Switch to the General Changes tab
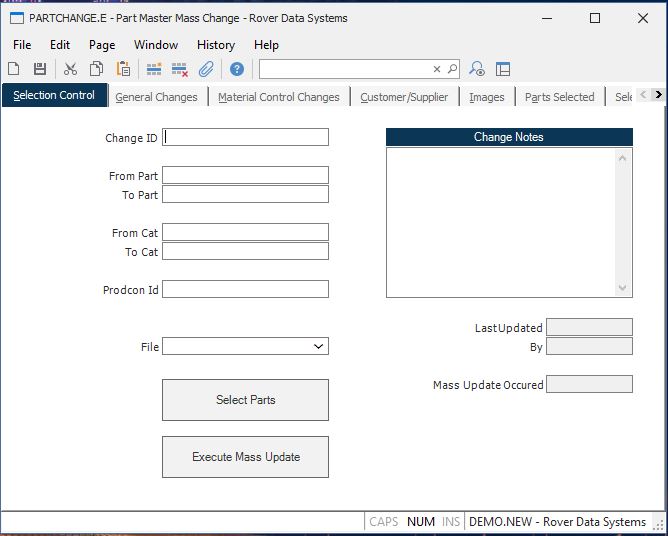 [x=156, y=97]
